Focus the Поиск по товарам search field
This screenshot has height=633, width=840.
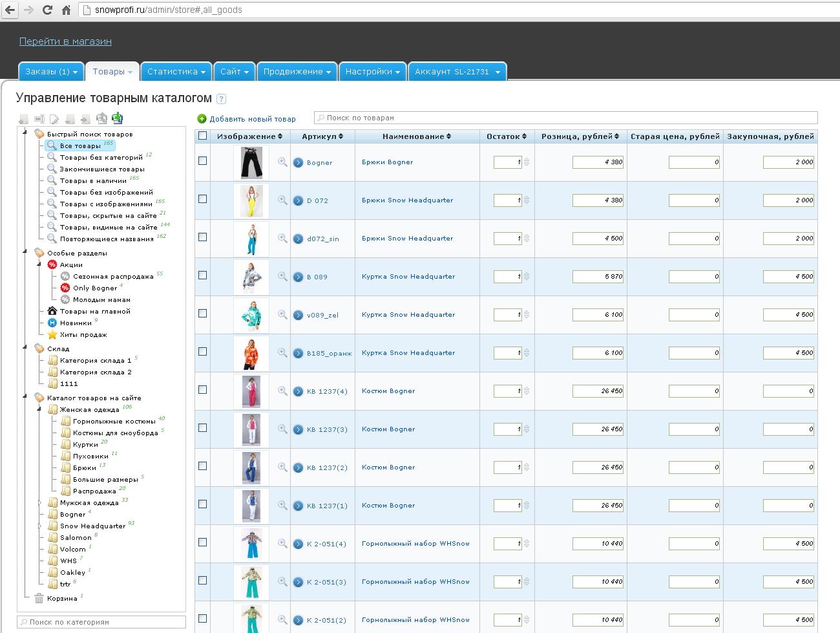pos(566,118)
